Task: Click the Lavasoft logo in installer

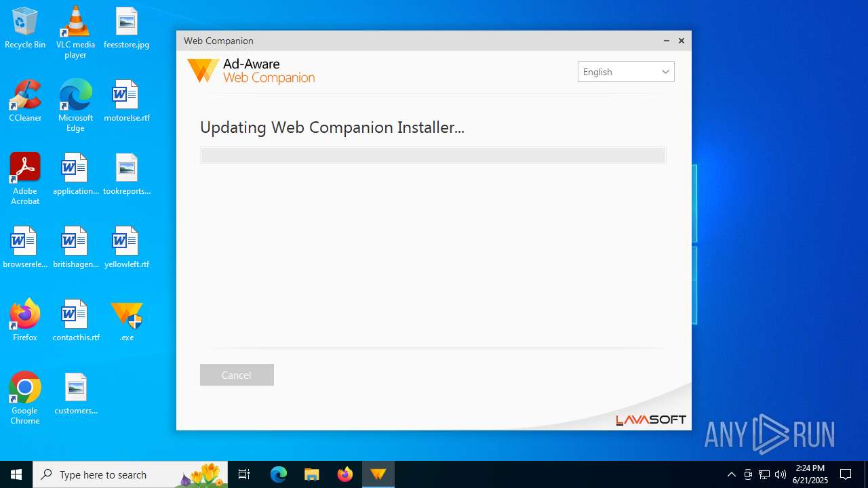Action: 650,420
